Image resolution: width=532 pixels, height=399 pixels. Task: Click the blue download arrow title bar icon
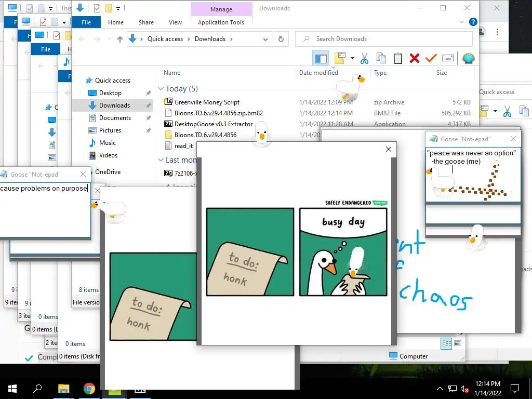80,8
